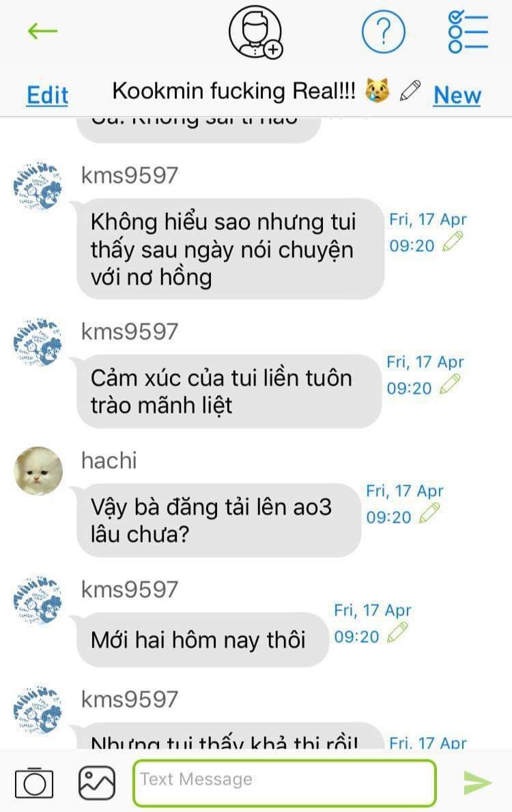Open the image gallery icon
Viewport: 512px width, 812px height.
point(97,783)
